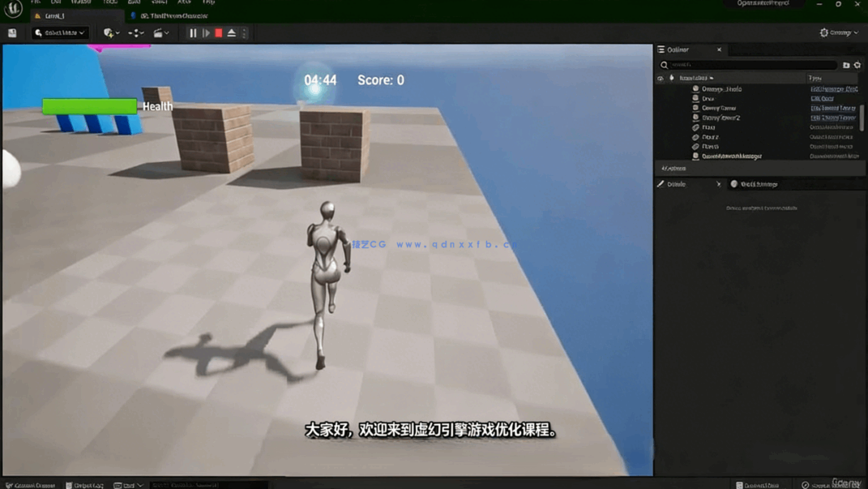Click the eye column header in Outliner
Viewport: 868px width, 489px height.
click(x=661, y=78)
